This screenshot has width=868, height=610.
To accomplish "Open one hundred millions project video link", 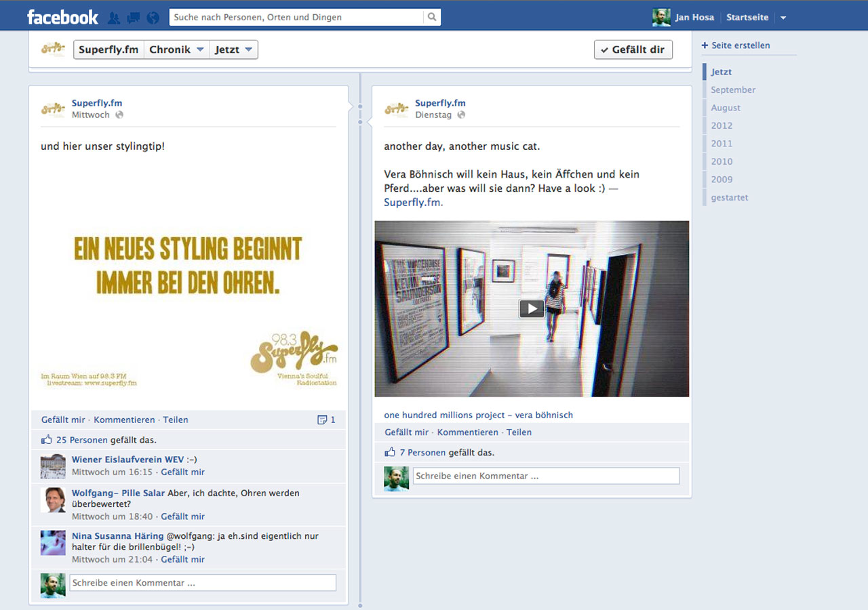I will point(479,415).
